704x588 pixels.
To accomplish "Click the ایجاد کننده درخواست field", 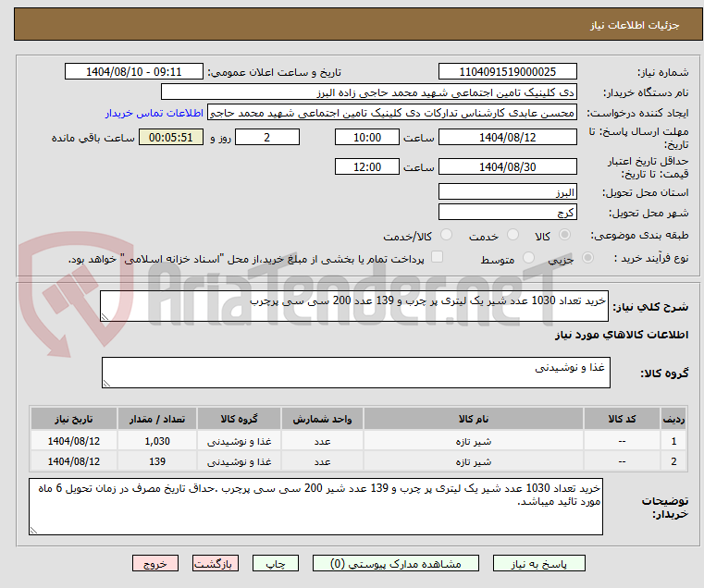I will pyautogui.click(x=392, y=113).
